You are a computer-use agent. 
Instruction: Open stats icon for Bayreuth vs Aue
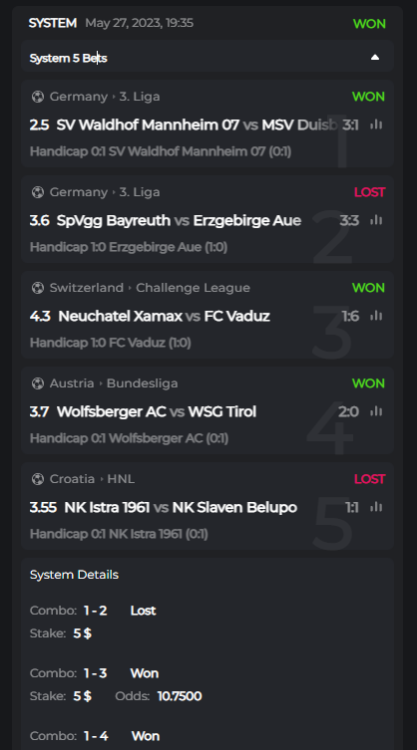pos(376,220)
